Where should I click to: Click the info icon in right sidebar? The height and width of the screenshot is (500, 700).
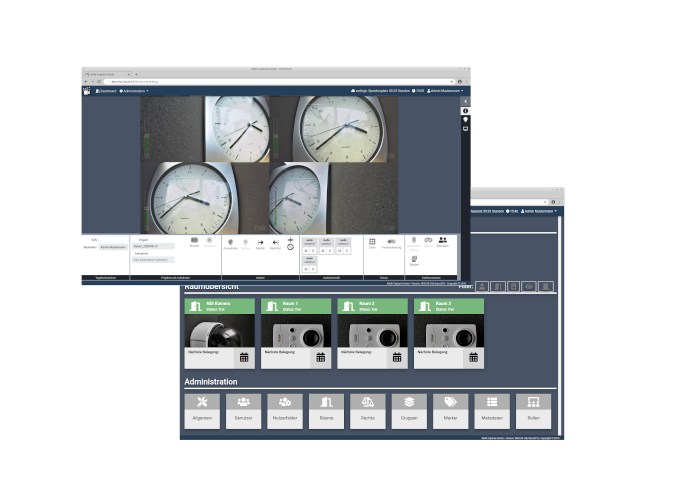[x=465, y=110]
